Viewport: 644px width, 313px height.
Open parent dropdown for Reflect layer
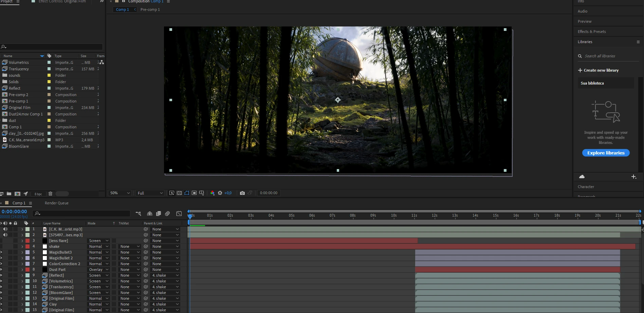[165, 275]
